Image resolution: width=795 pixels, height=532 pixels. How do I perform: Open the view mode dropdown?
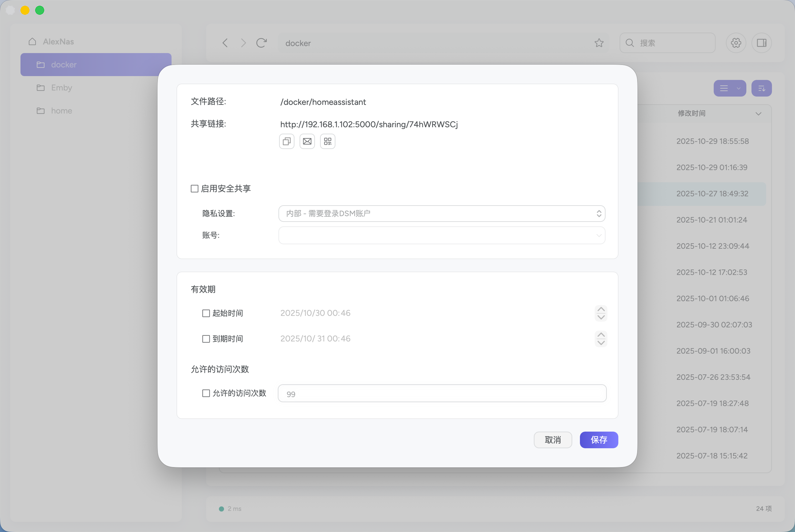pos(729,88)
